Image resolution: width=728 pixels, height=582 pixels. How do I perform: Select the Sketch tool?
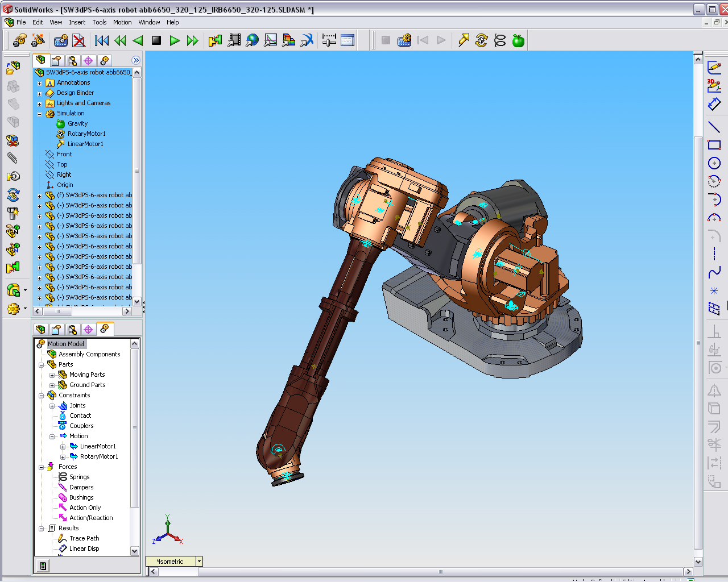click(715, 67)
